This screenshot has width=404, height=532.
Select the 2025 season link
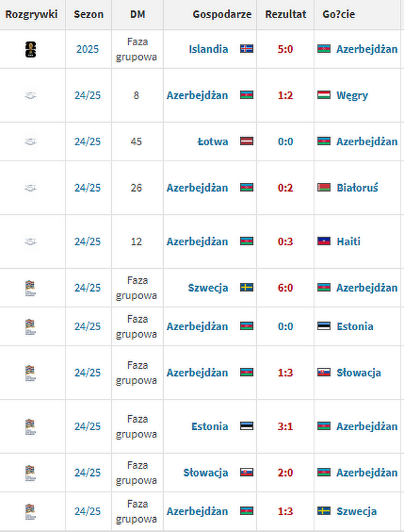coord(88,49)
